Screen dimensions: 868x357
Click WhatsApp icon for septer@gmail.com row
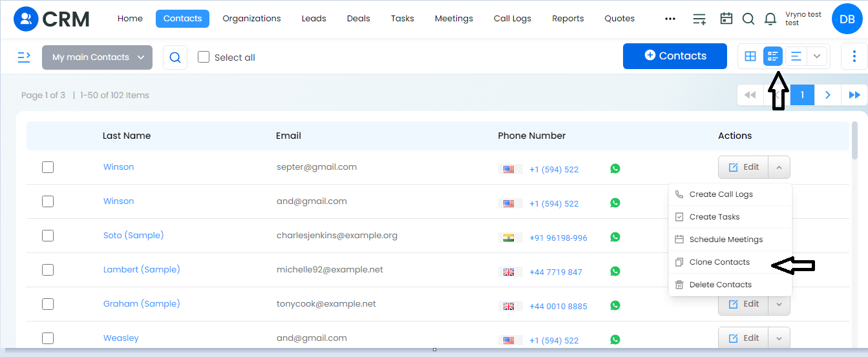615,168
